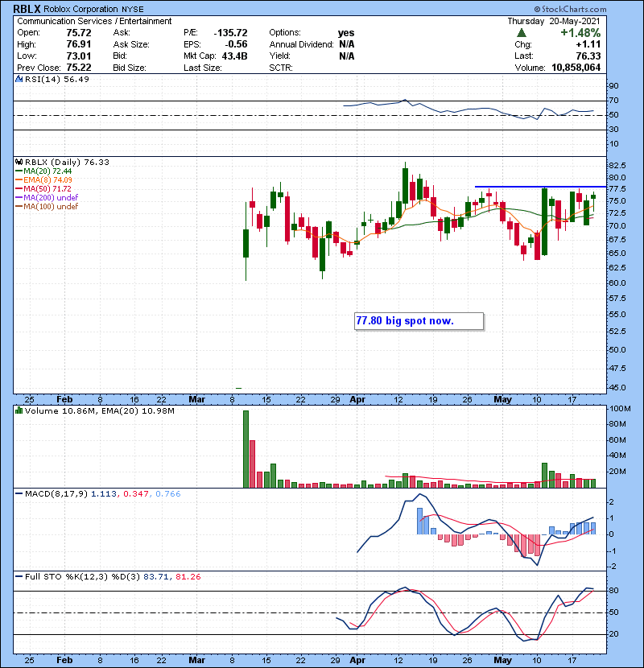This screenshot has height=668, width=644.
Task: Click the MA(20) 72.44 legend entry
Action: click(x=43, y=171)
